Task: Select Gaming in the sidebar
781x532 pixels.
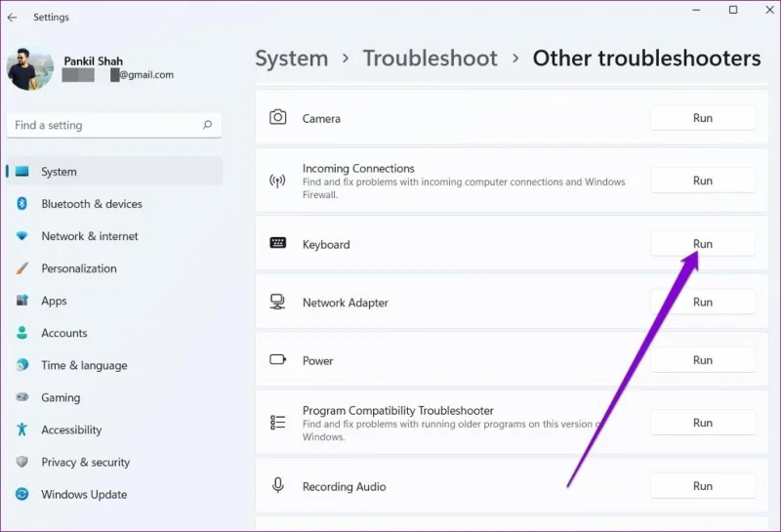Action: 114,397
